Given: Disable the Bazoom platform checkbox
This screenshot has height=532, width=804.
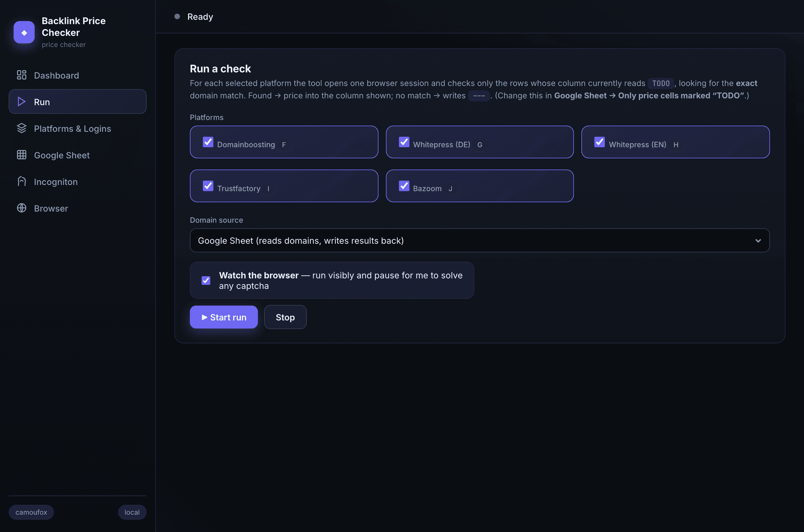Looking at the screenshot, I should click(404, 186).
